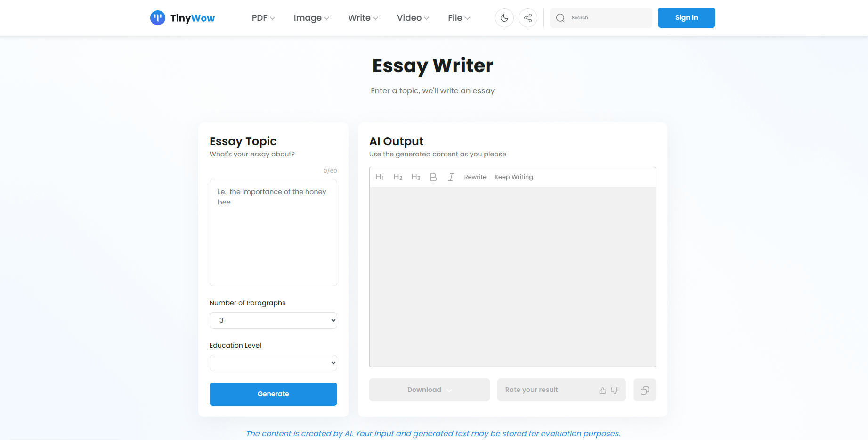
Task: Click Rewrite in editor toolbar
Action: (475, 177)
